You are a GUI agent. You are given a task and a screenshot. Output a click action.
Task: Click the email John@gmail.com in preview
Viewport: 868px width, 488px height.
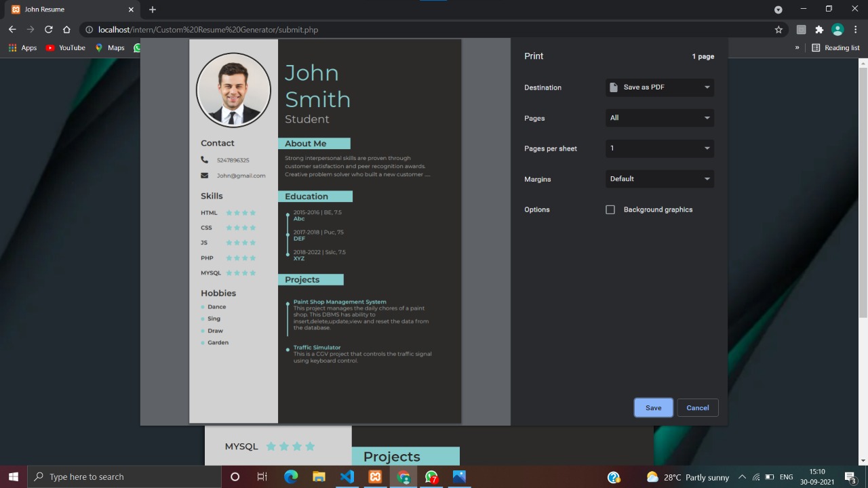241,176
